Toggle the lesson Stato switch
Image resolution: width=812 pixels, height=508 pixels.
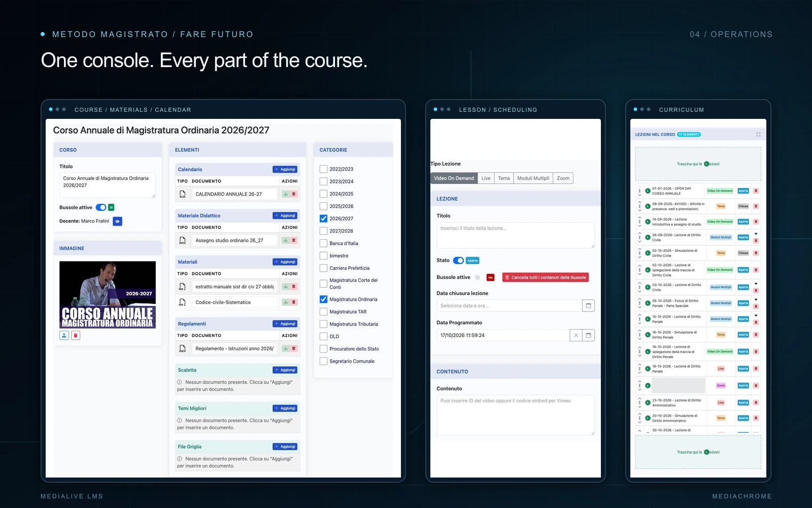pyautogui.click(x=458, y=261)
